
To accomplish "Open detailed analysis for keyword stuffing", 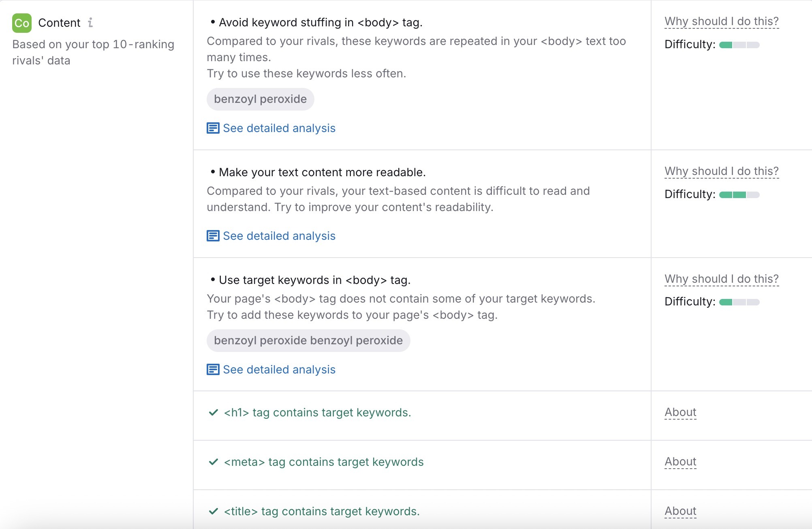I will pyautogui.click(x=279, y=128).
